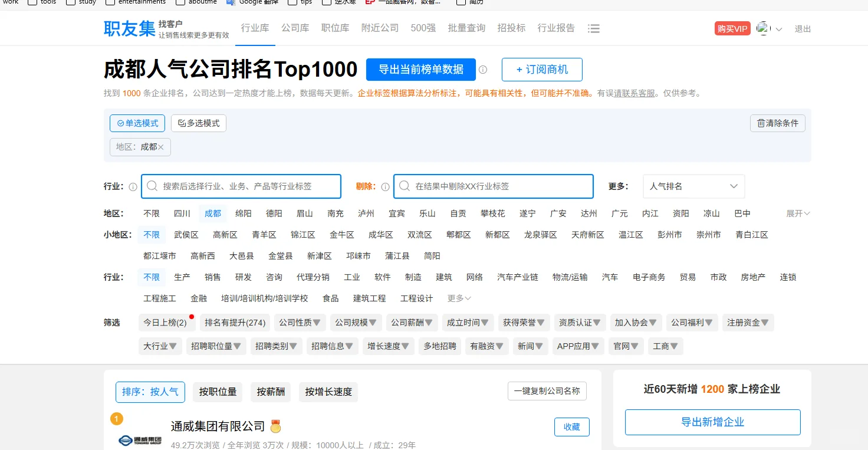Image resolution: width=868 pixels, height=450 pixels.
Task: Open the EP bookmark in the bookmarks bar
Action: tap(403, 2)
